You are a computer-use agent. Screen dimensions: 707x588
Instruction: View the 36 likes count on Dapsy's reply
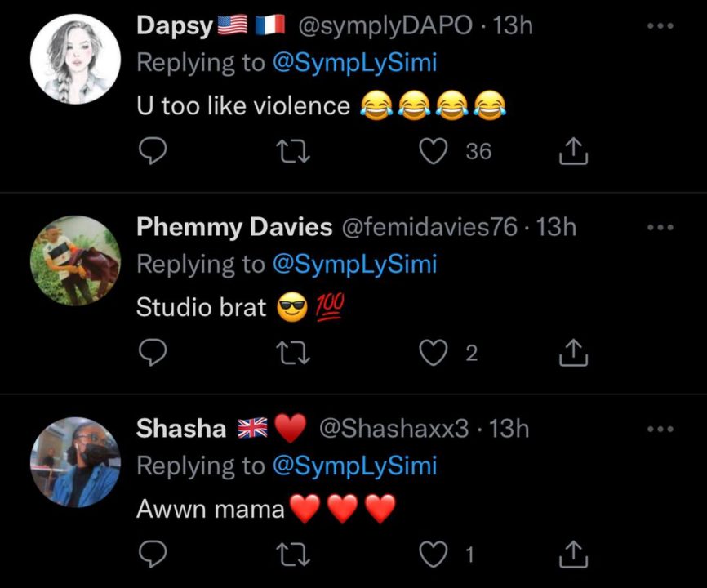[x=478, y=151]
